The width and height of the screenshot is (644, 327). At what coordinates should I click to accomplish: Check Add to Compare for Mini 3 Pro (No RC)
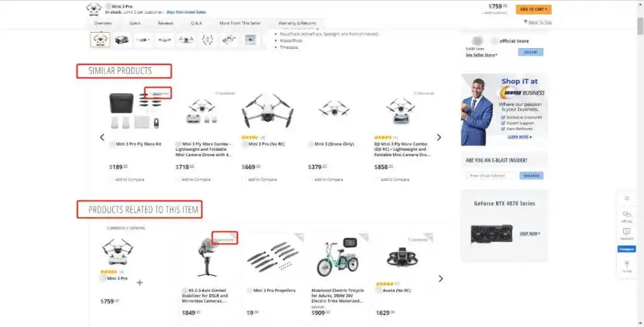244,179
